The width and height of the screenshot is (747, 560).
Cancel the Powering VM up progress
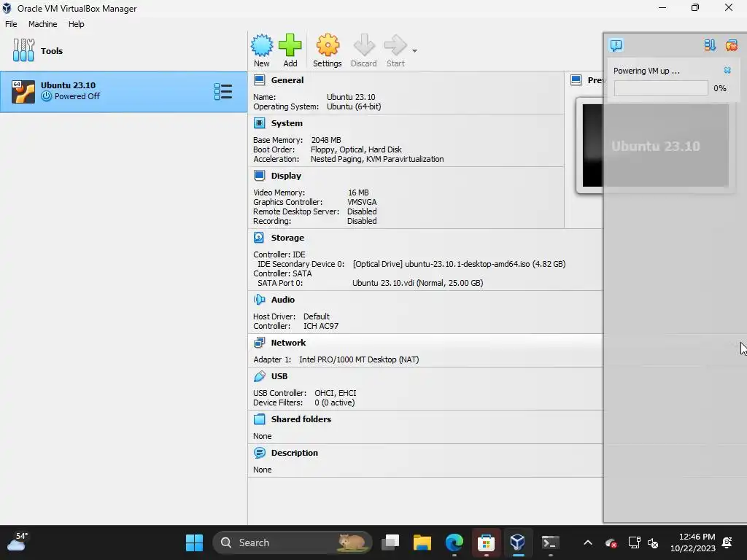click(x=727, y=71)
